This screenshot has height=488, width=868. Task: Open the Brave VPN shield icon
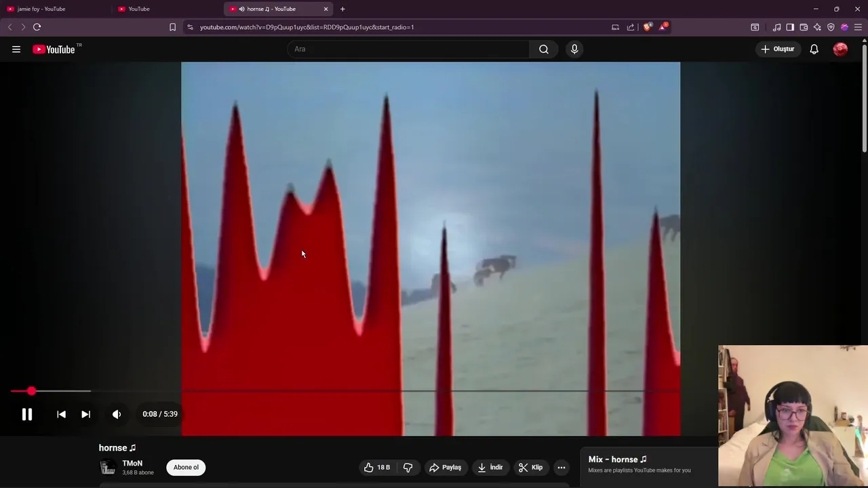click(831, 27)
